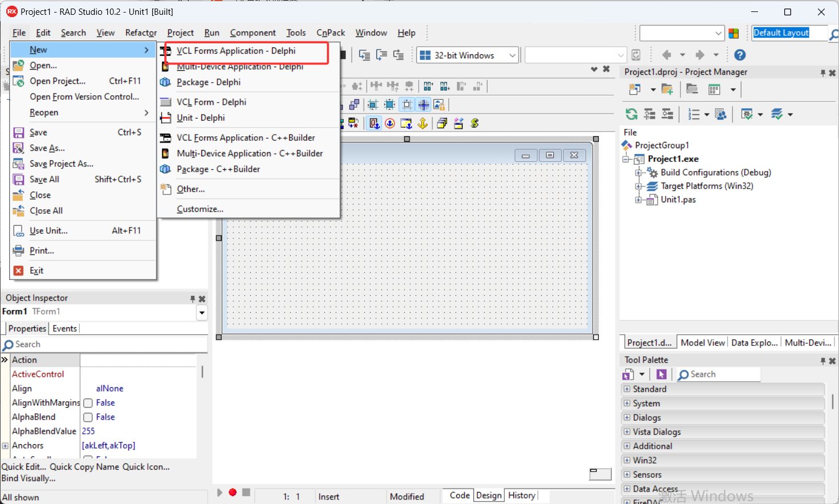Click the back navigation arrow in toolbar
This screenshot has height=504, width=839.
666,55
